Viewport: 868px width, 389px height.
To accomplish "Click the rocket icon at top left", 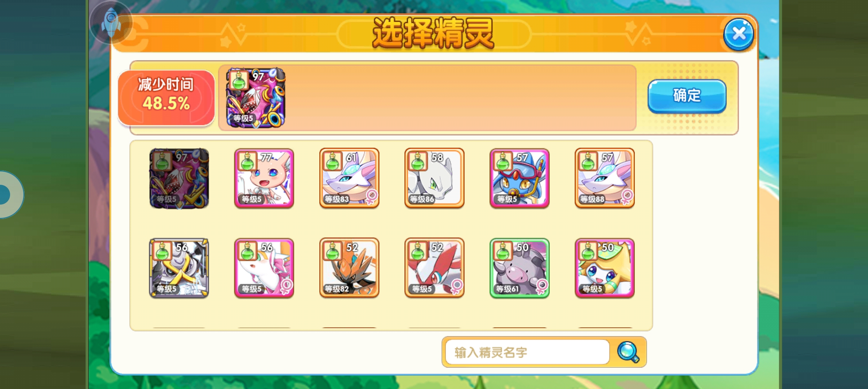I will [x=111, y=22].
